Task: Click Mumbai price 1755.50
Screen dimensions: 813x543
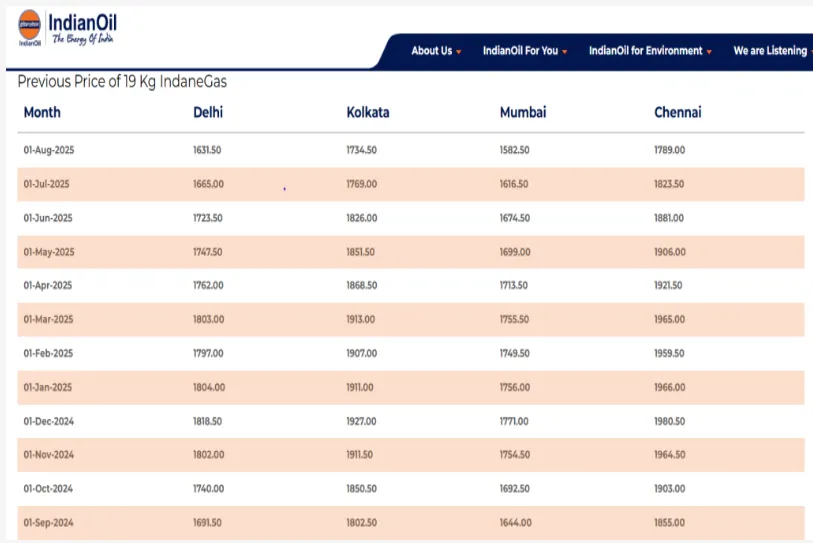Action: click(514, 319)
